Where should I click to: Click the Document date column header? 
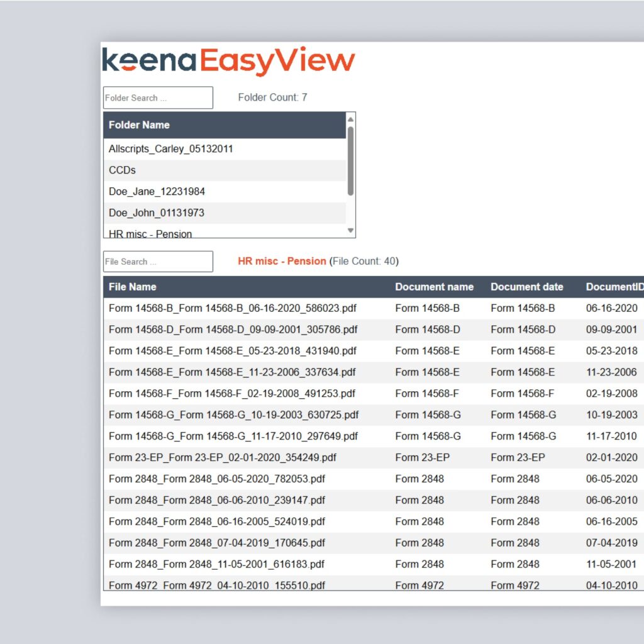(x=526, y=287)
